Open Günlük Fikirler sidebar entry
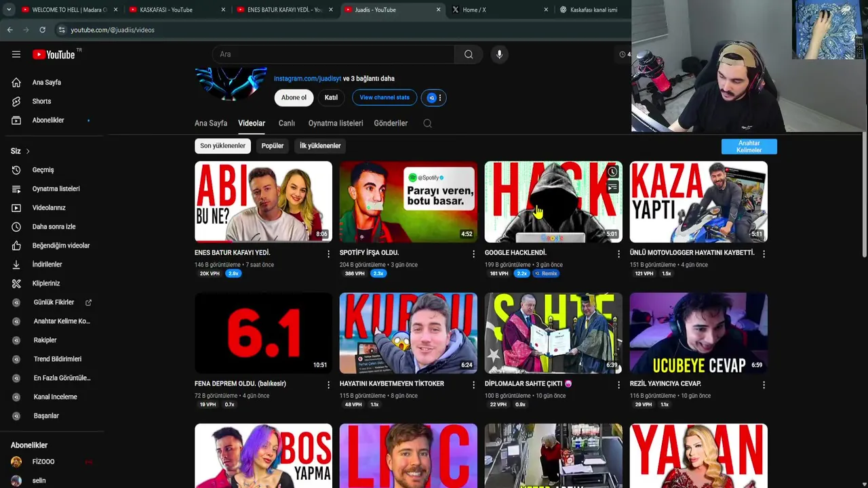 (52, 302)
